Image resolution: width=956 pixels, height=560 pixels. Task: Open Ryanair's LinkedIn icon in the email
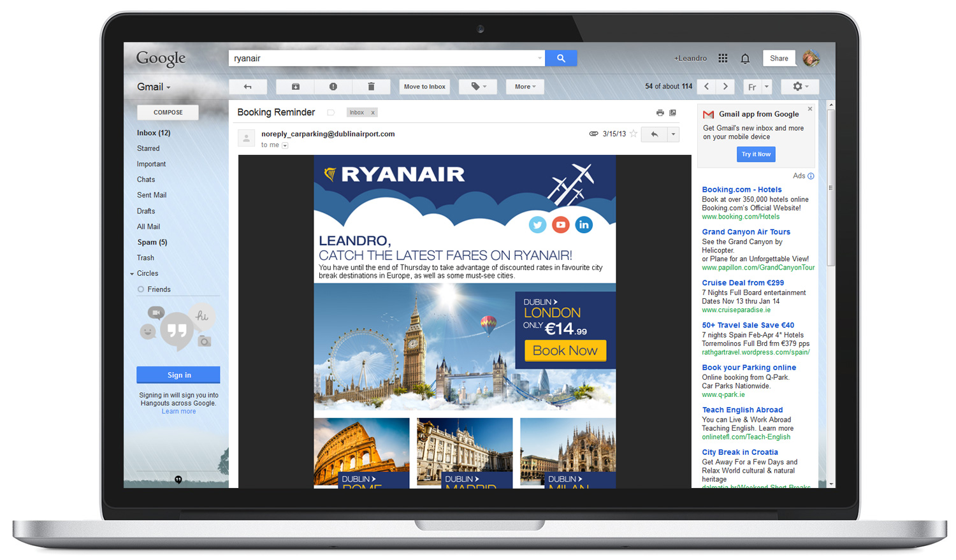584,225
